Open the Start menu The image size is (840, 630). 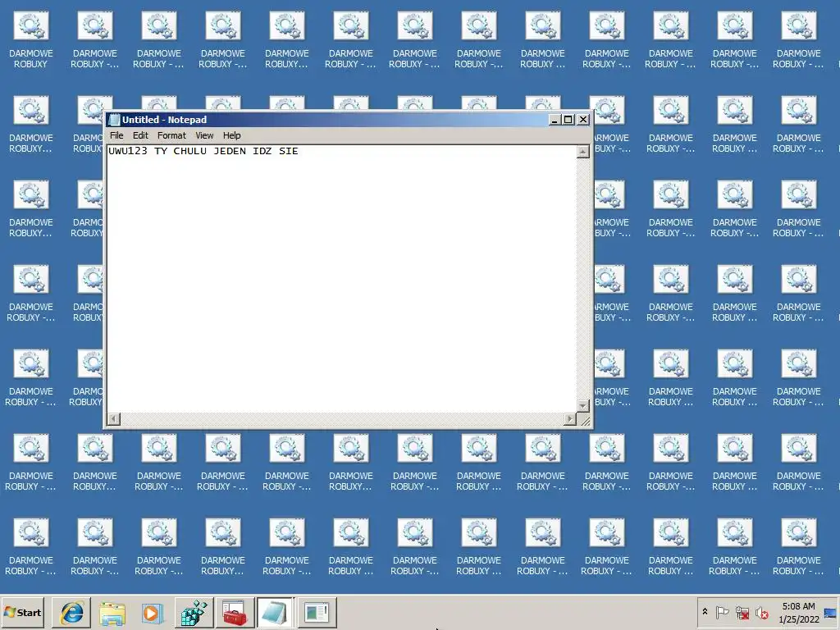coord(22,612)
